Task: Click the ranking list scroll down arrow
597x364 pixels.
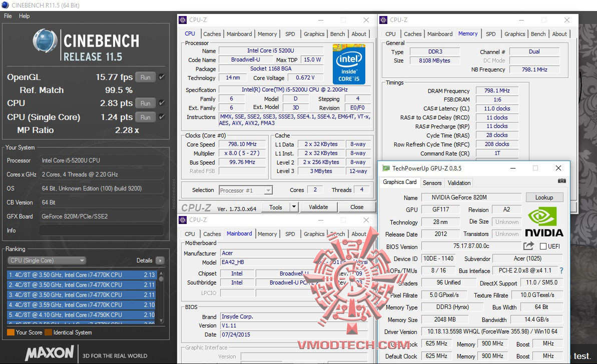Action: coord(161,320)
